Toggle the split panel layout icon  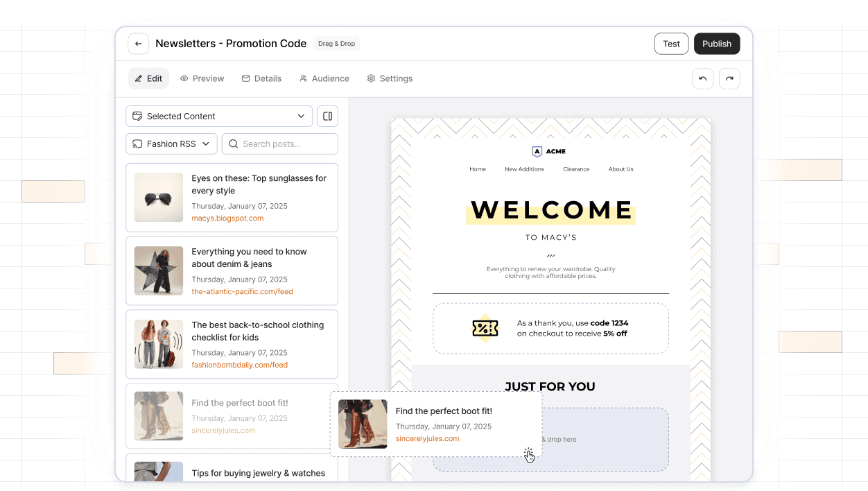(x=328, y=116)
